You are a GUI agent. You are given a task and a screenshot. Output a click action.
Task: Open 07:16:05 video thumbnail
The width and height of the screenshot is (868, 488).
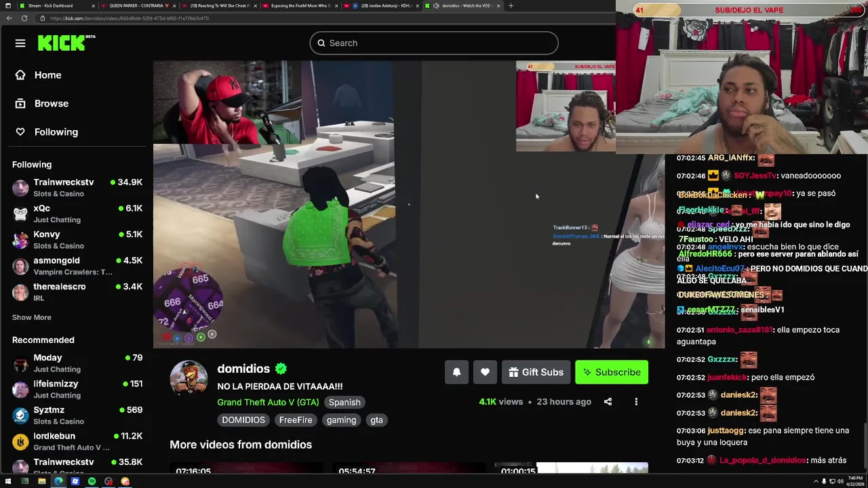(x=246, y=469)
